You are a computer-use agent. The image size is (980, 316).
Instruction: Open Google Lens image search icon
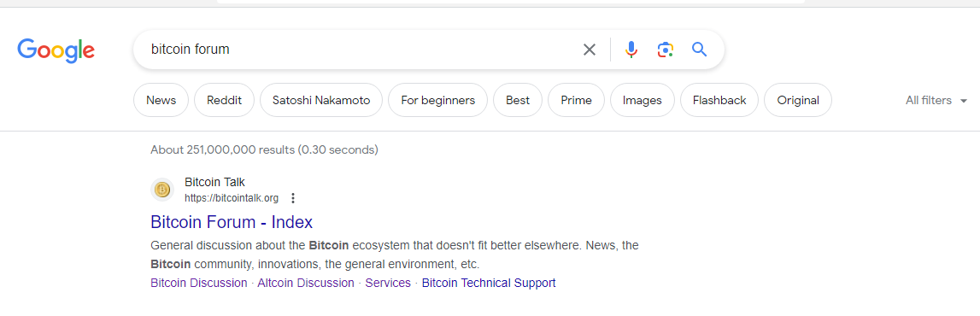[x=666, y=50]
